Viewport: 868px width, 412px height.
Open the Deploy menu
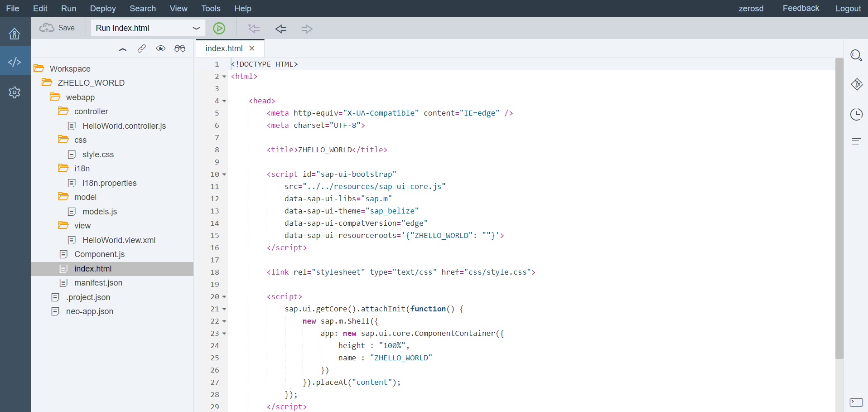point(103,9)
